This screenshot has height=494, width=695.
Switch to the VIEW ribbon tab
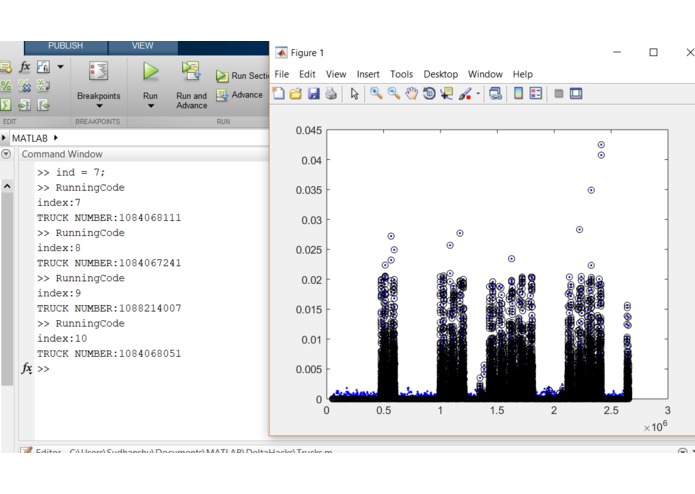click(142, 46)
